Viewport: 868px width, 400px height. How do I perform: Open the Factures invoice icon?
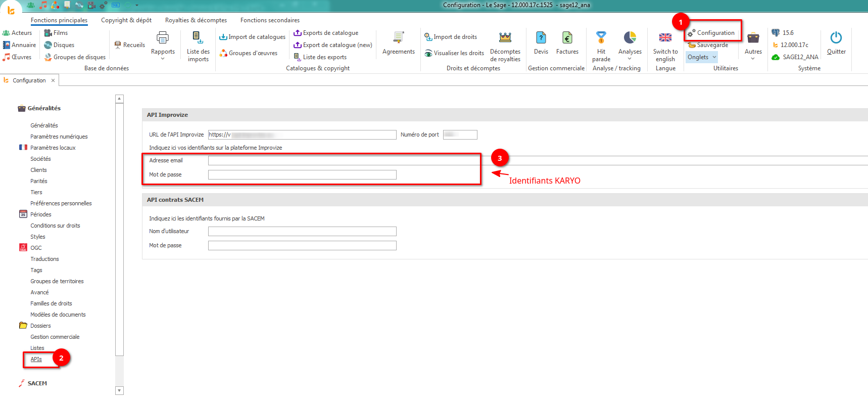(x=567, y=38)
